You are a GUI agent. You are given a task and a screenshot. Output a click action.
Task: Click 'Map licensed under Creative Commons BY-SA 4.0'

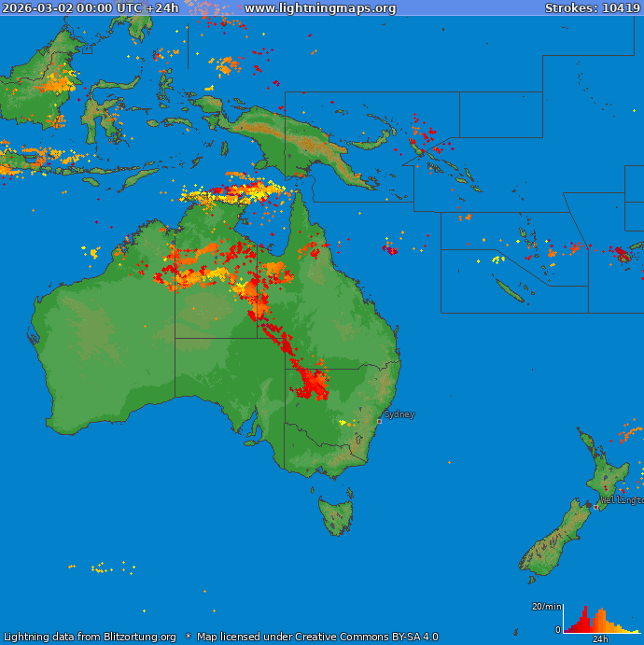(317, 637)
